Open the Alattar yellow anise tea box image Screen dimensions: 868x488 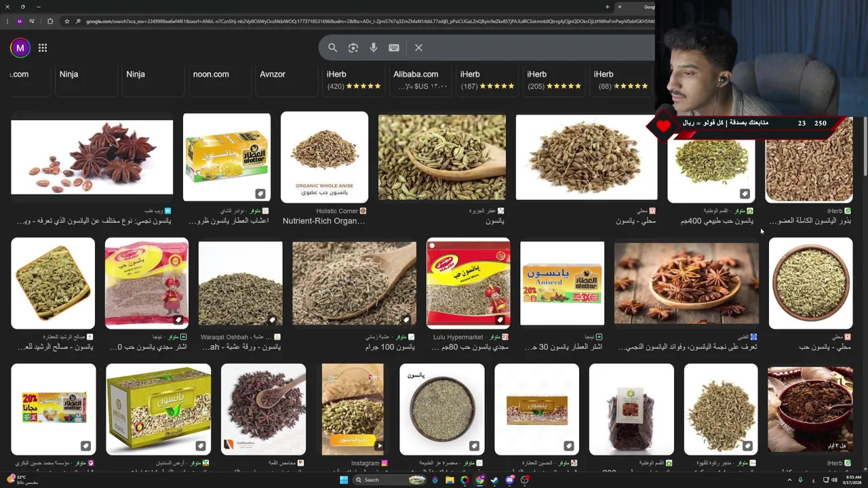(226, 157)
